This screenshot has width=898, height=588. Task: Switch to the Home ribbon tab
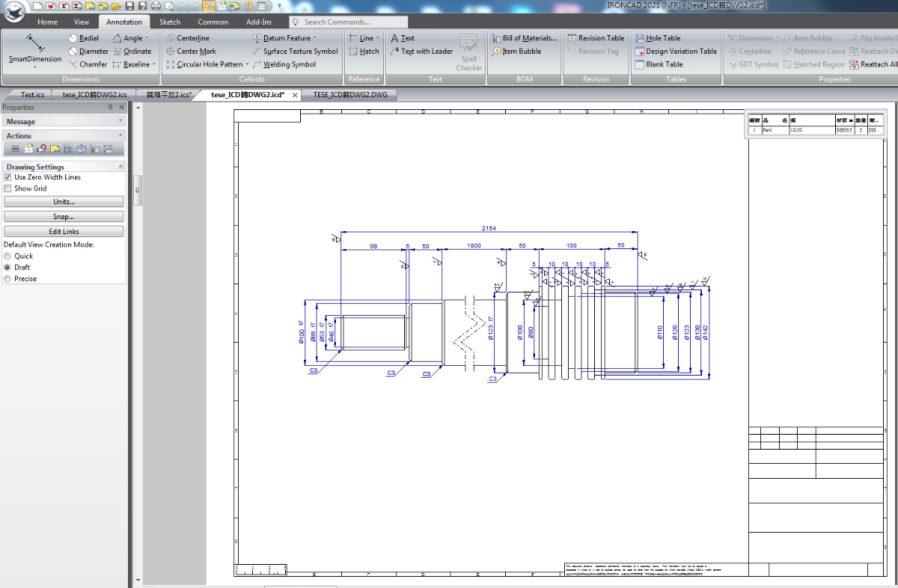47,22
